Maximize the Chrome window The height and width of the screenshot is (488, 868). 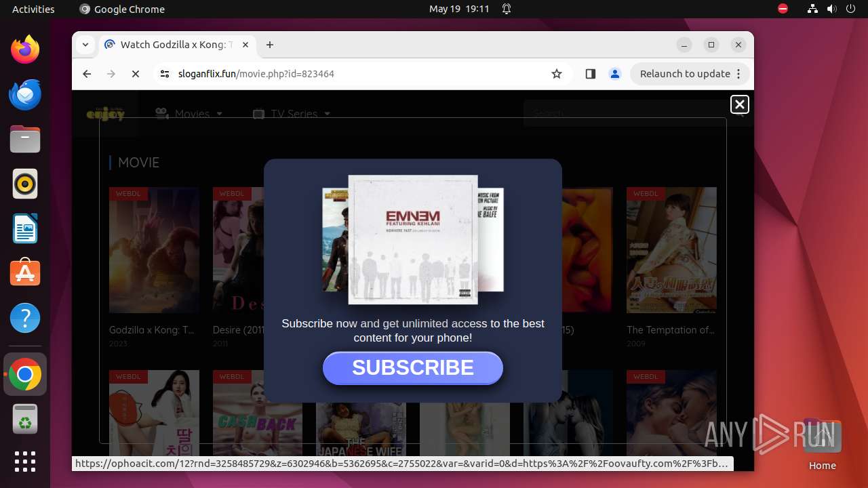click(x=711, y=45)
